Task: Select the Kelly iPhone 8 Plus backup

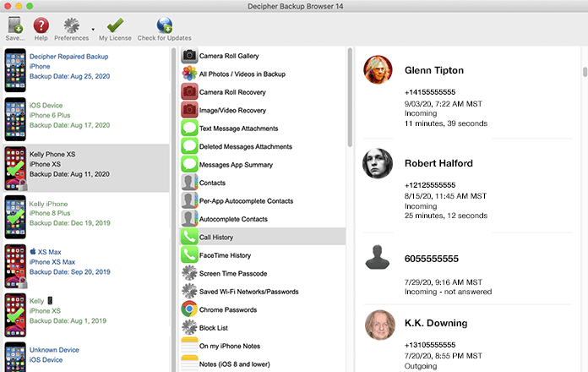Action: pos(86,217)
